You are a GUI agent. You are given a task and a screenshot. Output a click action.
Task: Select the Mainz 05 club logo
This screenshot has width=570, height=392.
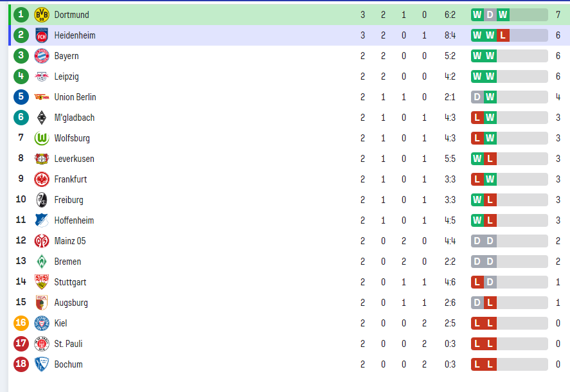(41, 241)
